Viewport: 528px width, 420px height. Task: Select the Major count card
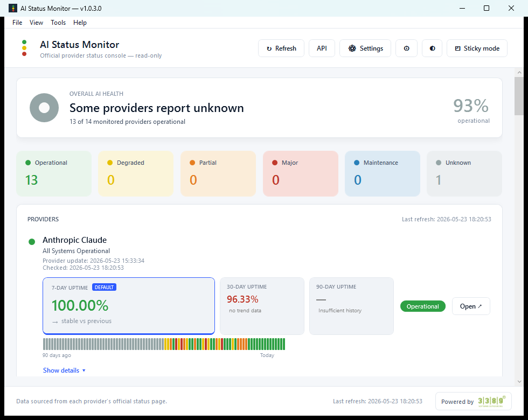pos(301,173)
